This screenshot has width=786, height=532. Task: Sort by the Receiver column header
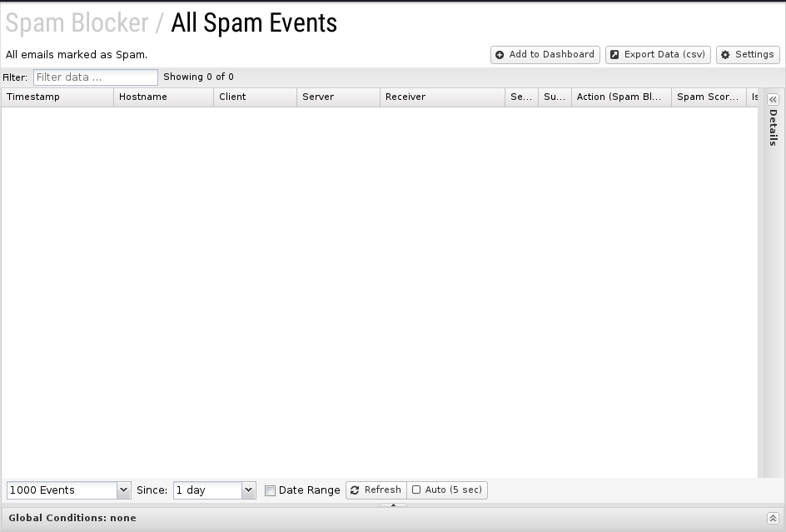(443, 97)
